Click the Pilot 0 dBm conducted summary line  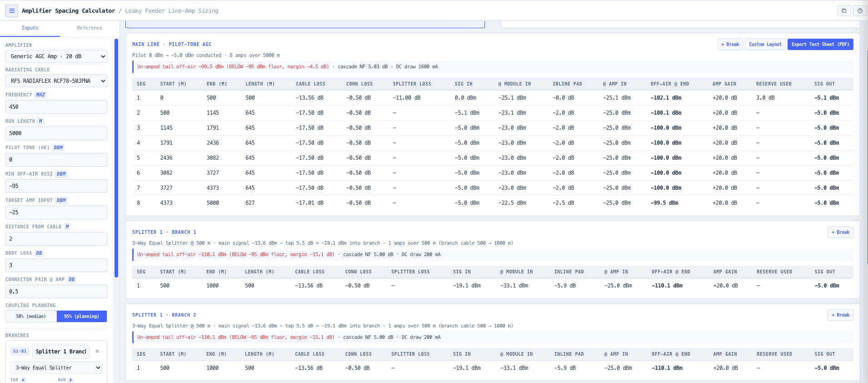(206, 55)
